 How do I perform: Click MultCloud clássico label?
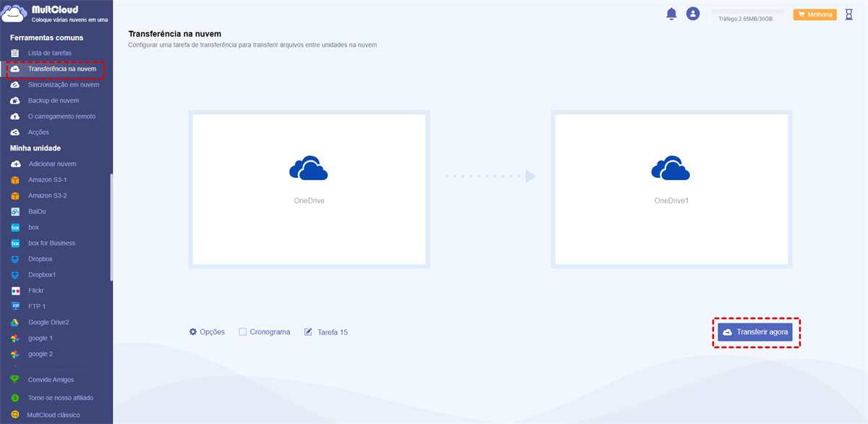[x=54, y=415]
